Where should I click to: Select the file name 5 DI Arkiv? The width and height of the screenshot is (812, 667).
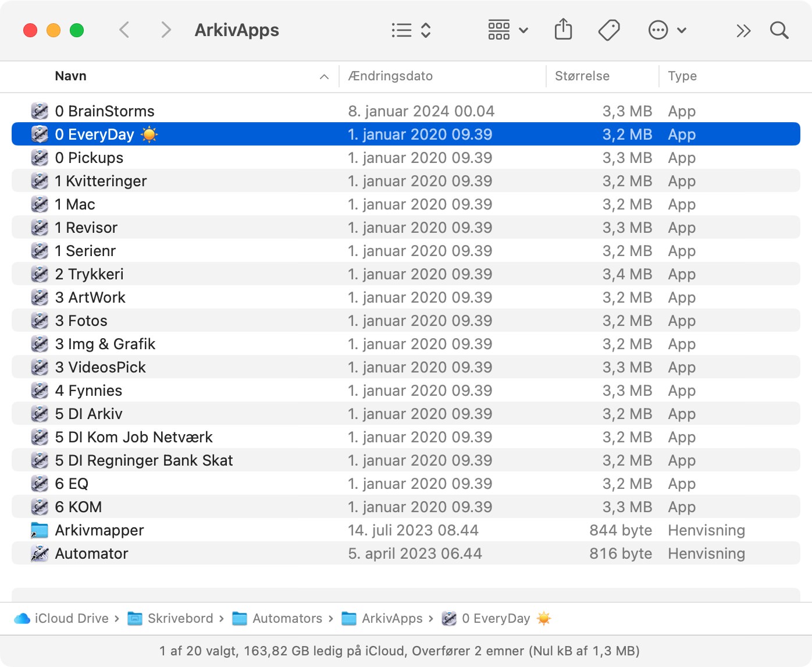pos(88,414)
